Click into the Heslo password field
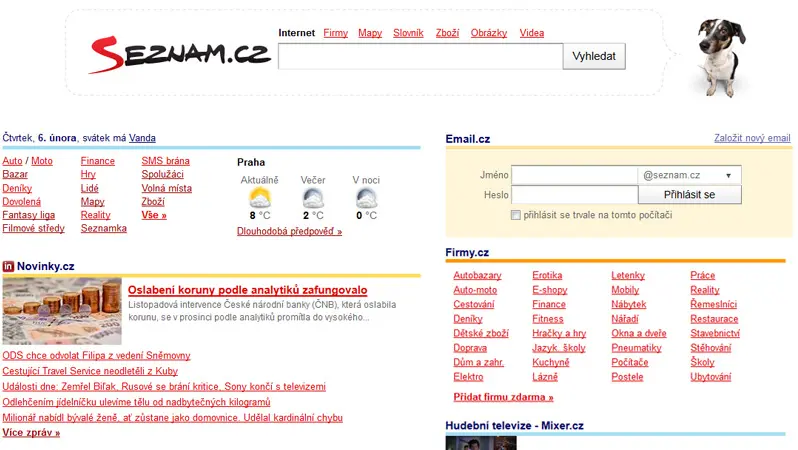 [574, 194]
